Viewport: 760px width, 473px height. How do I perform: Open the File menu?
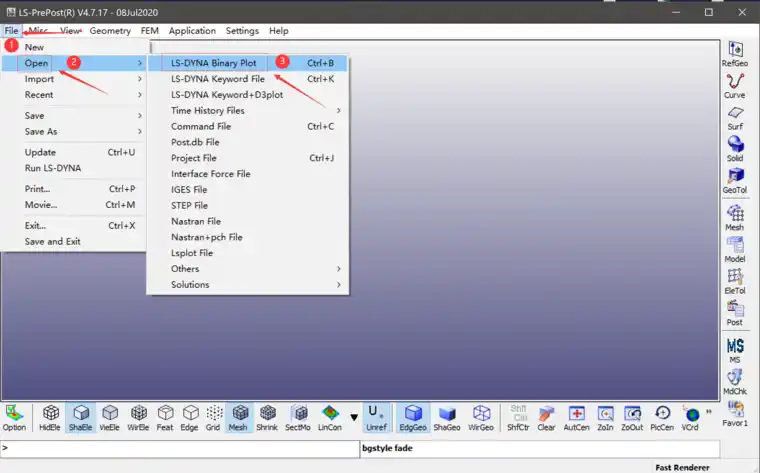11,31
